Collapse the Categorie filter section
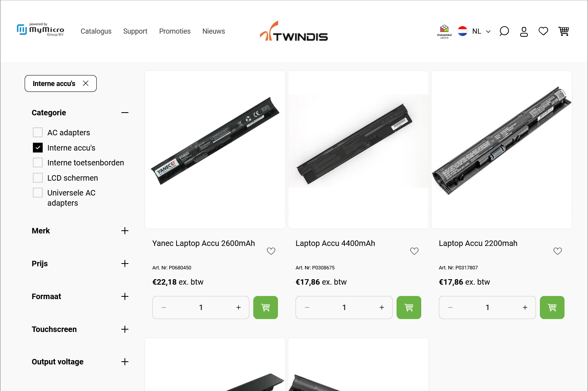The image size is (588, 391). tap(125, 113)
